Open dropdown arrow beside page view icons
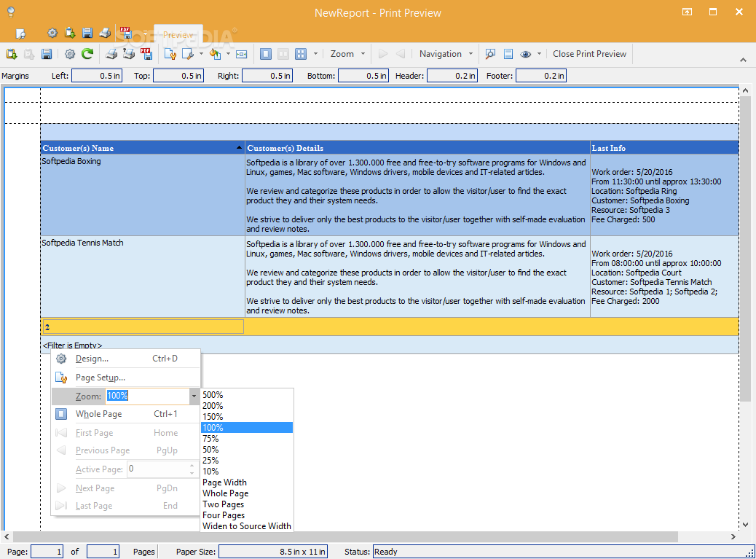Image resolution: width=756 pixels, height=559 pixels. (316, 54)
